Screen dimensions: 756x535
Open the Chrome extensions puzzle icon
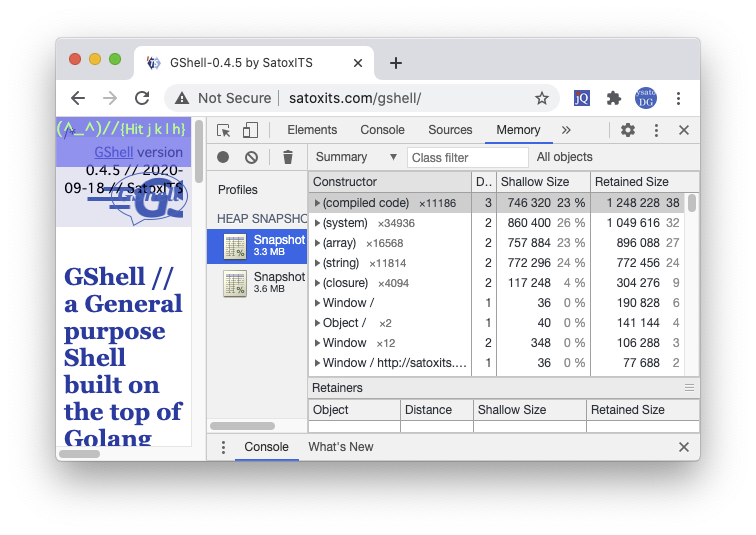tap(614, 98)
